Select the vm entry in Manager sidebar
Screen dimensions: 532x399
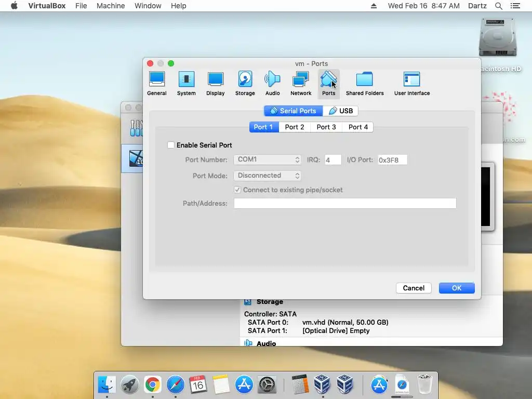(x=132, y=158)
